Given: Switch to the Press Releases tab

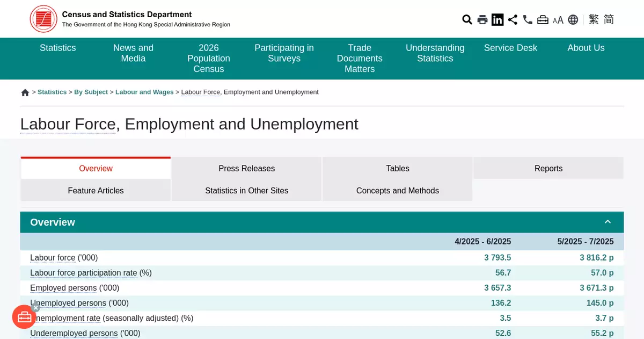Looking at the screenshot, I should pyautogui.click(x=246, y=169).
